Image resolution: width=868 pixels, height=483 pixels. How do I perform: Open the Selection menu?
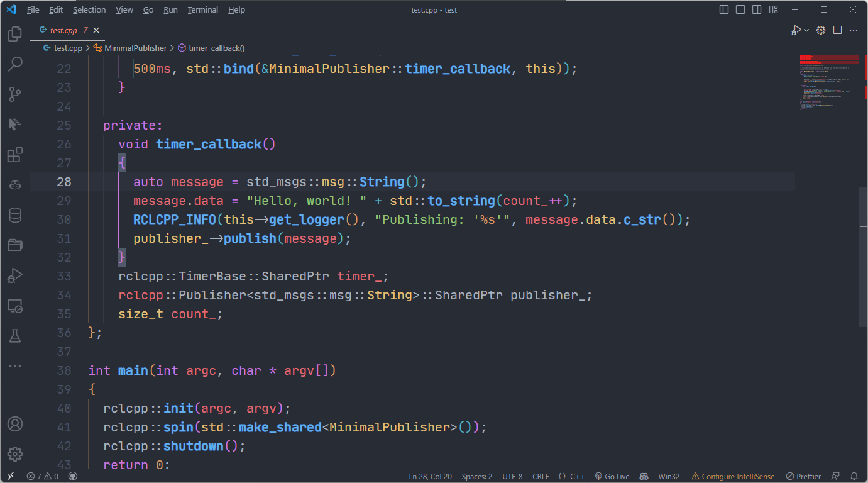(x=89, y=9)
